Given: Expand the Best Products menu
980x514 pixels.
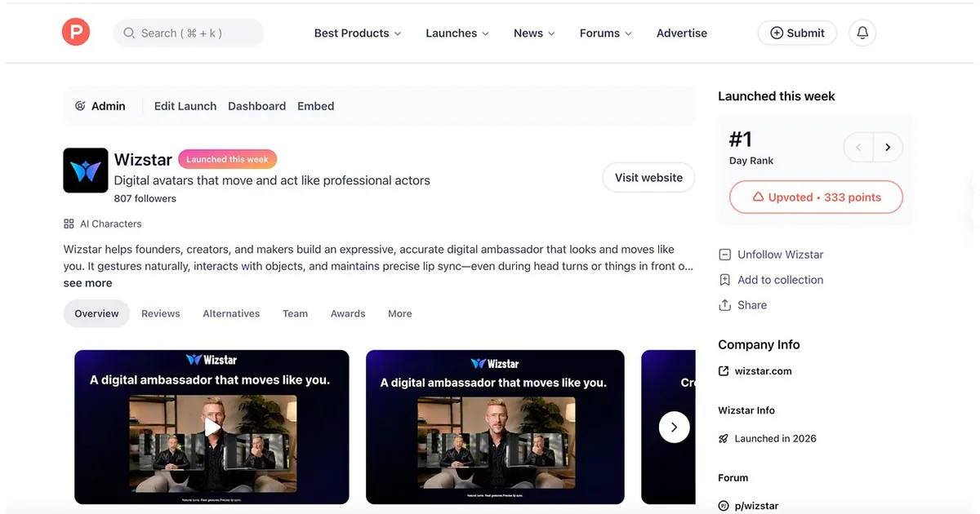Looking at the screenshot, I should tap(358, 33).
